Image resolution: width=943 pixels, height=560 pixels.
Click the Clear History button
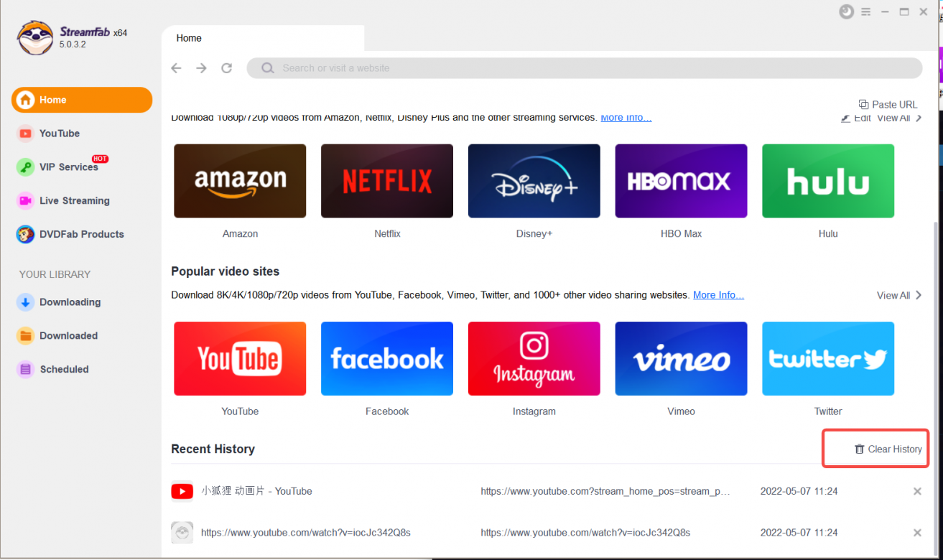[888, 449]
